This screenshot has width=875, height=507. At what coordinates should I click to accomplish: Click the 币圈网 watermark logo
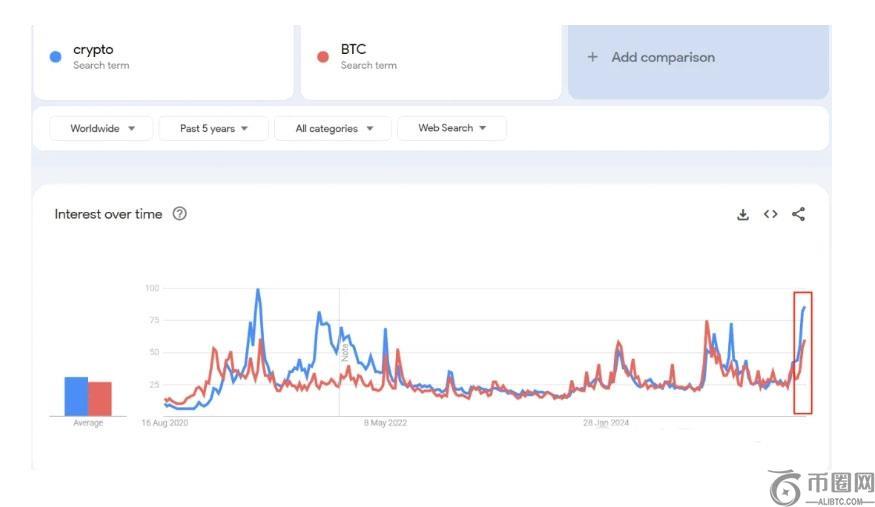pos(821,488)
